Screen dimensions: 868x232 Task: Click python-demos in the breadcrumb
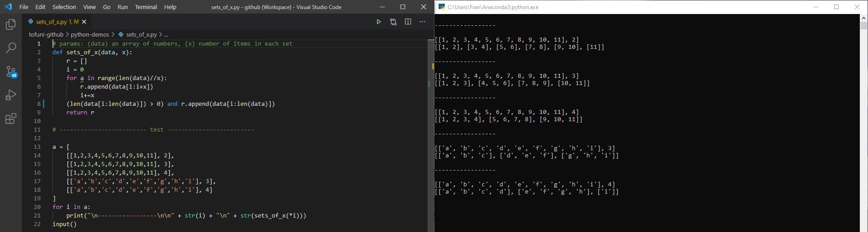pyautogui.click(x=90, y=34)
